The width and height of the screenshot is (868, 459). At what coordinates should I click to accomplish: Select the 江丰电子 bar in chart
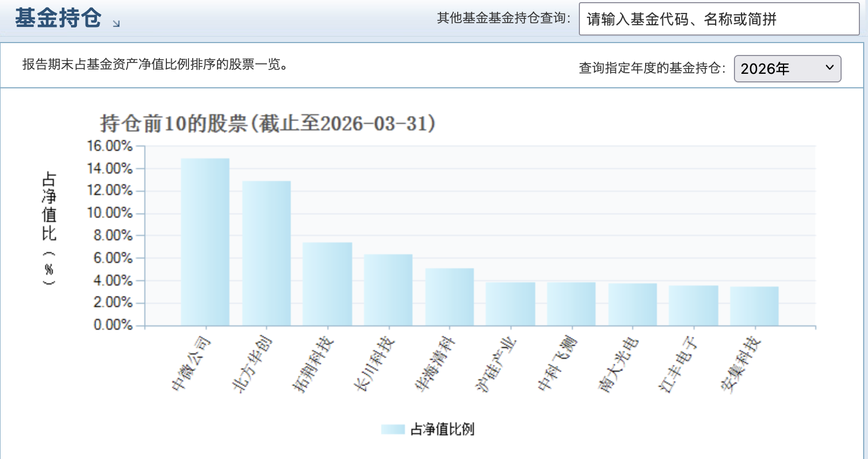pos(694,305)
